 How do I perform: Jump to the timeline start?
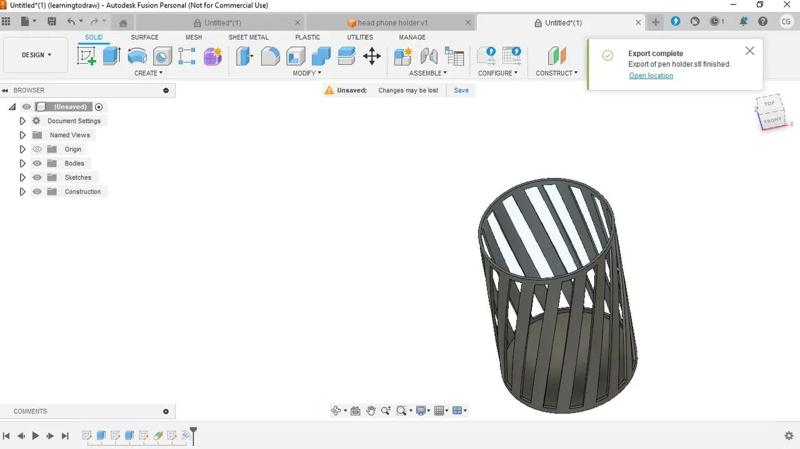click(x=6, y=436)
